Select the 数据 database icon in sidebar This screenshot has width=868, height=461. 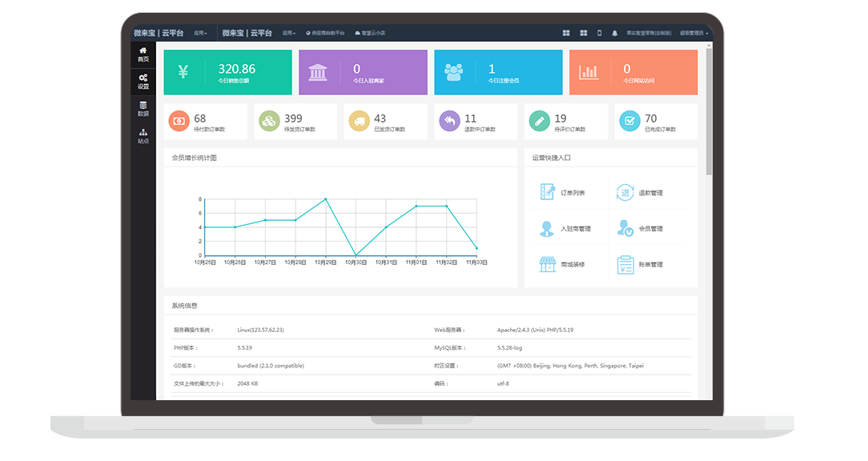click(x=143, y=108)
